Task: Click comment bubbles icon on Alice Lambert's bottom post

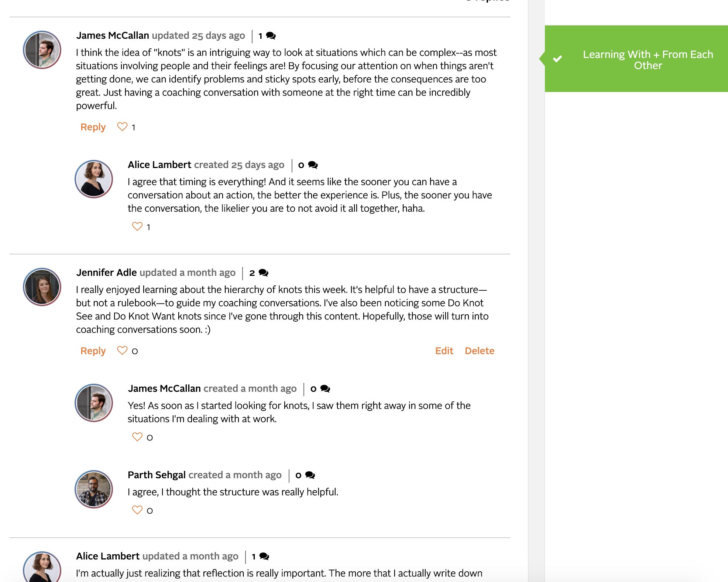Action: (264, 557)
